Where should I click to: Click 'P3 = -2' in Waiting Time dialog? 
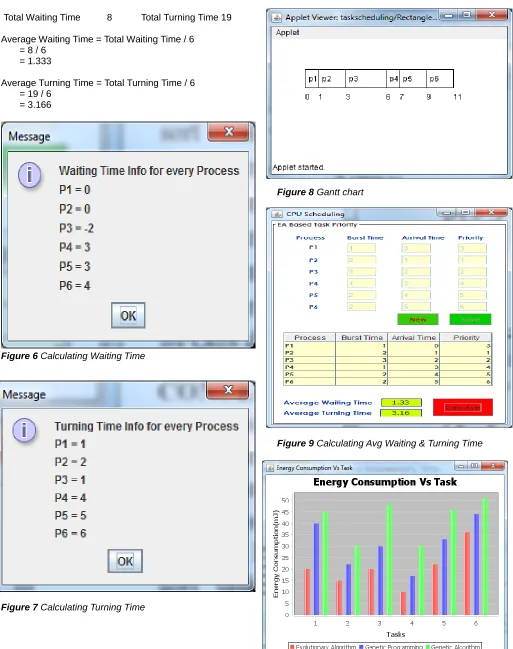click(77, 228)
